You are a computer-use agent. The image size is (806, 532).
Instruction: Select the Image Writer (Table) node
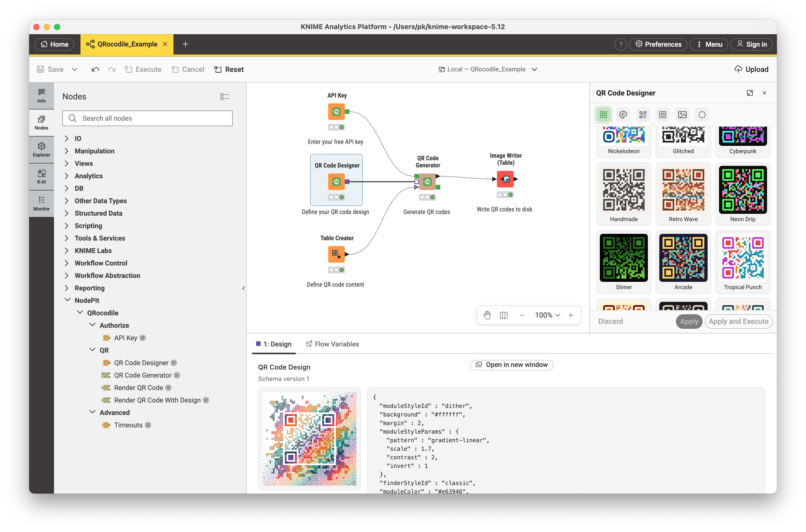point(505,179)
